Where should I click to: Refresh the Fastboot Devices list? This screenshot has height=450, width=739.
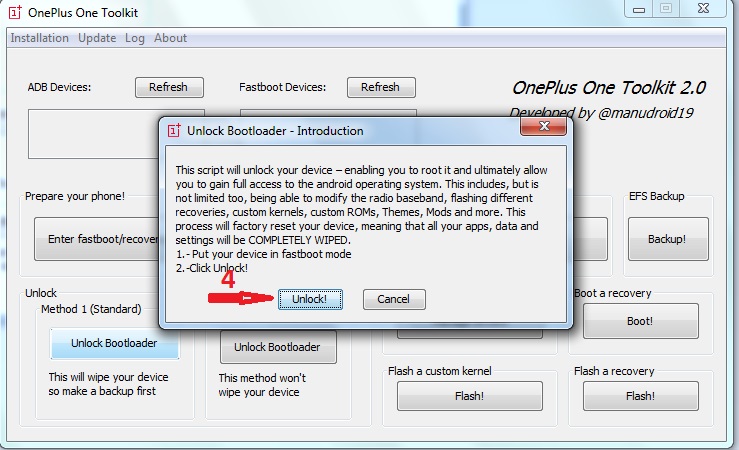[380, 87]
